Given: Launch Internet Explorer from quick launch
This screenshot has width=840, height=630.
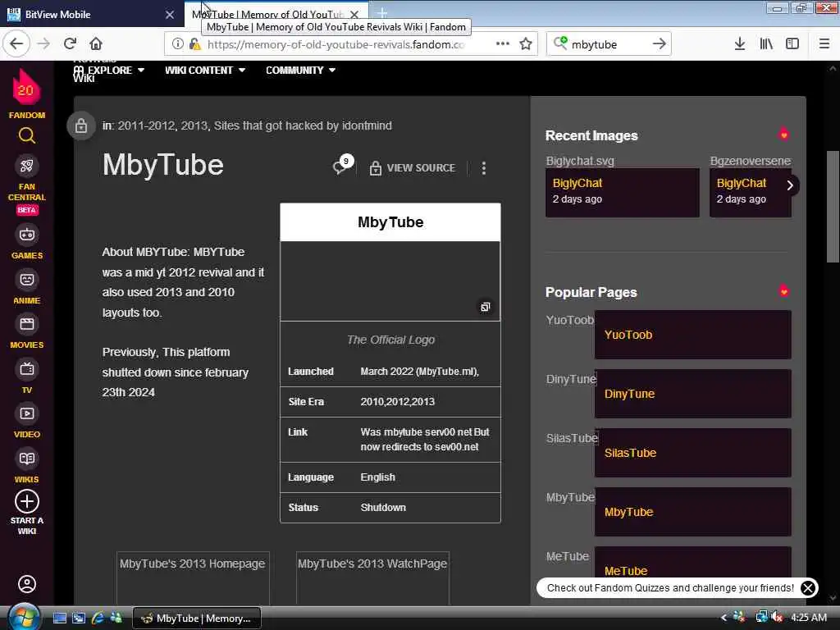Looking at the screenshot, I should pos(98,619).
